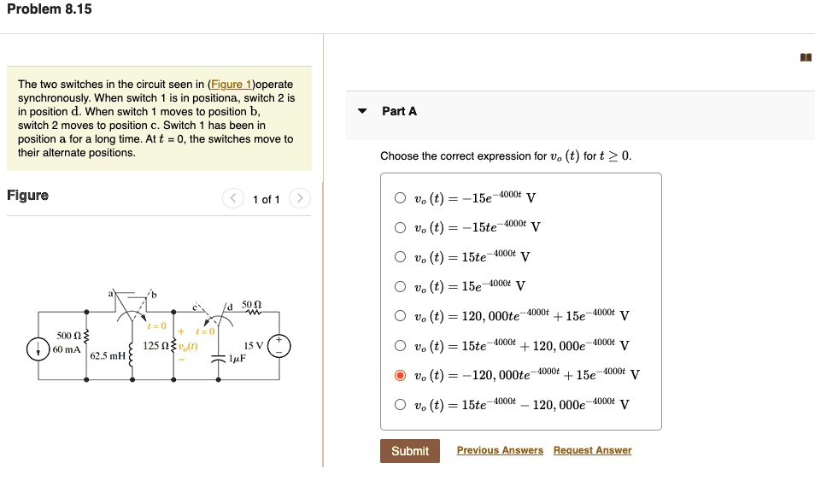Select answer vo(t) = -15te^-4000t V

click(400, 227)
